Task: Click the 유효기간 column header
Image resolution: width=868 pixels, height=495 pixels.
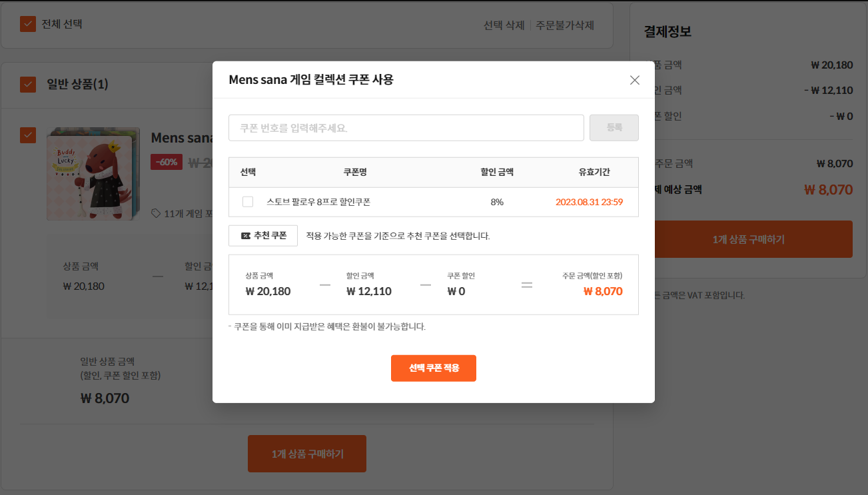Action: 594,173
